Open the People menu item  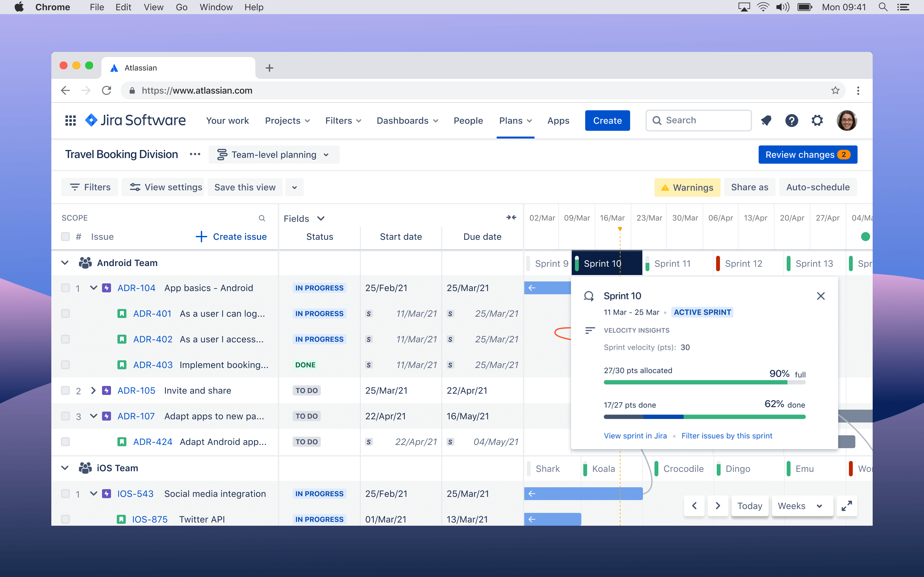click(468, 121)
